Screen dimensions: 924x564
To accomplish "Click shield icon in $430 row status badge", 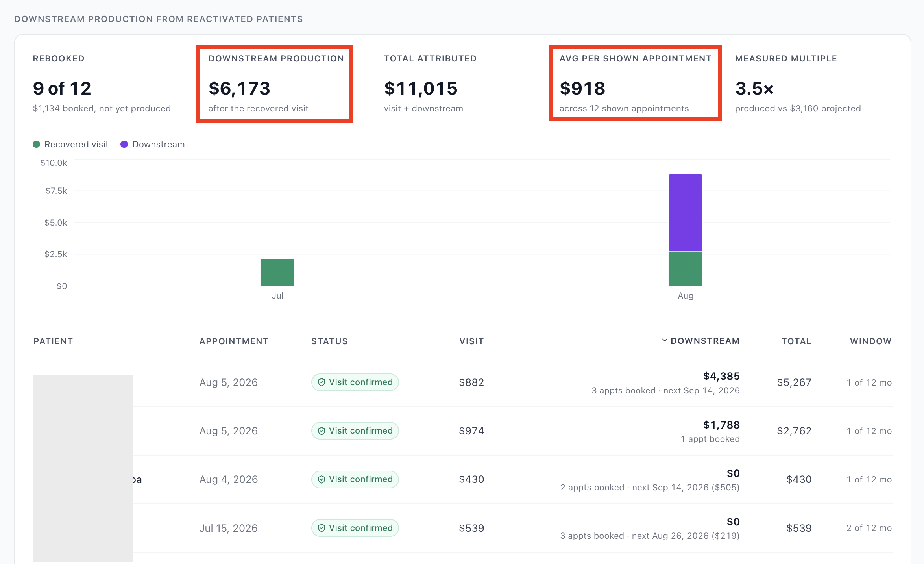I will pos(322,479).
